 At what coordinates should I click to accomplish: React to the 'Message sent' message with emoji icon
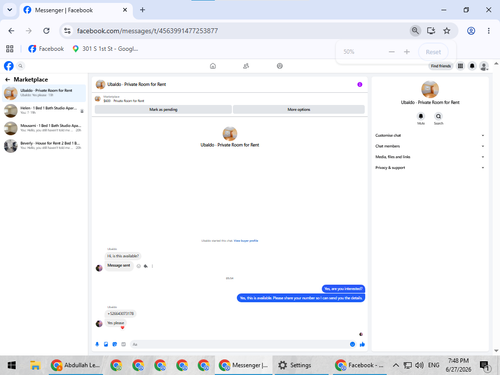click(x=139, y=266)
